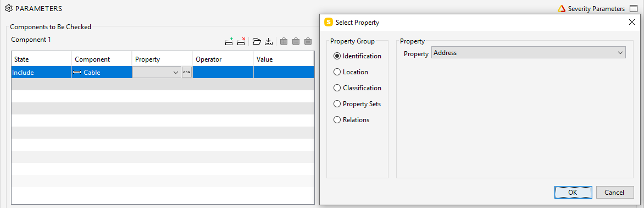Click the Include state cell
Image resolution: width=644 pixels, height=208 pixels.
tap(41, 72)
